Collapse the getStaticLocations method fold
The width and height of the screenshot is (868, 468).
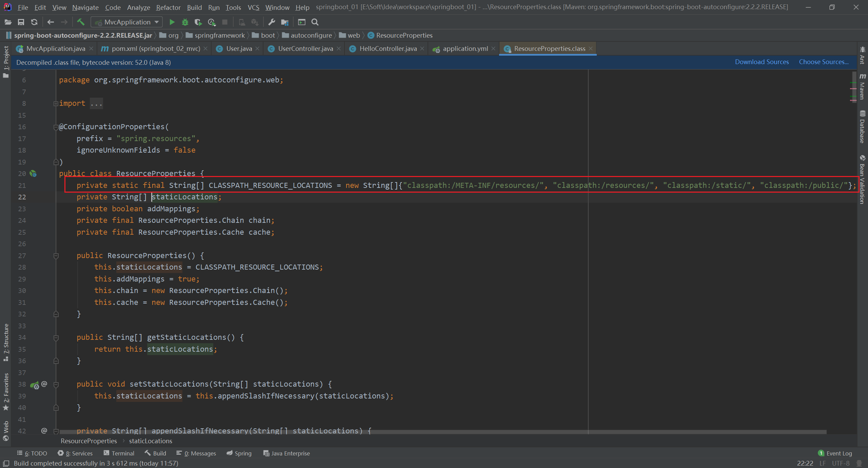click(x=56, y=338)
